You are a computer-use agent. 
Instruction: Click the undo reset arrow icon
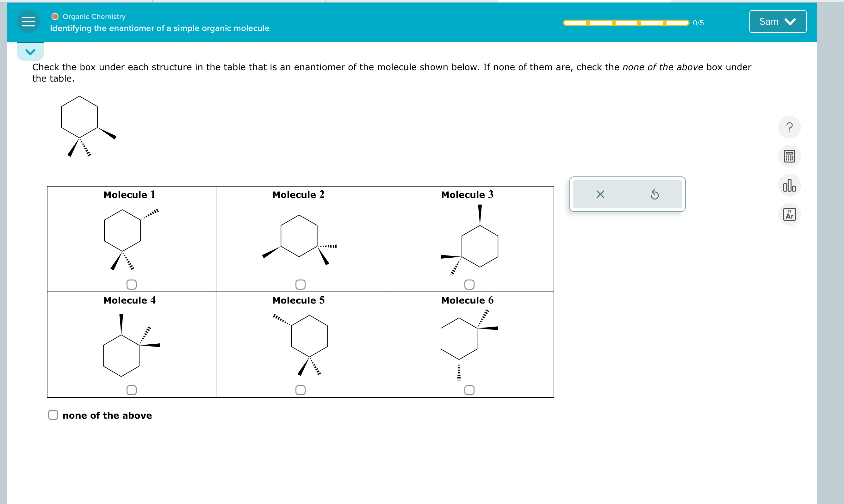point(655,194)
